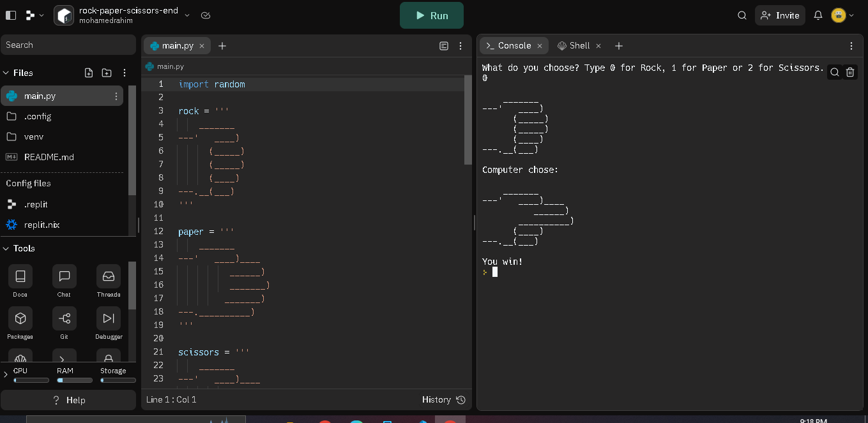
Task: Toggle the sidebar panel icon
Action: click(11, 15)
